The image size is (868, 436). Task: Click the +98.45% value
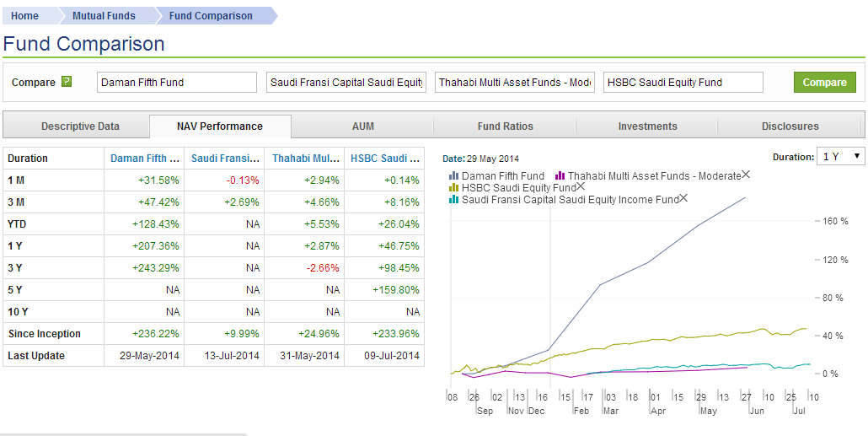[399, 268]
